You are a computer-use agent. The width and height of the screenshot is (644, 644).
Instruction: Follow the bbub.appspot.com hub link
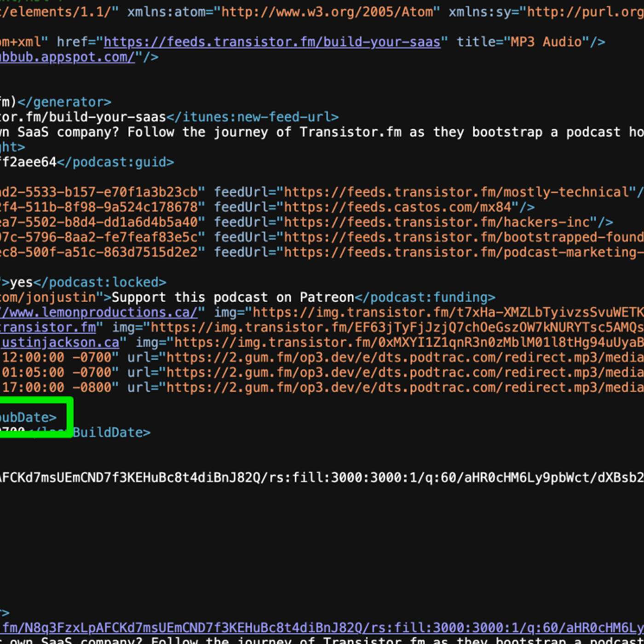pos(68,57)
